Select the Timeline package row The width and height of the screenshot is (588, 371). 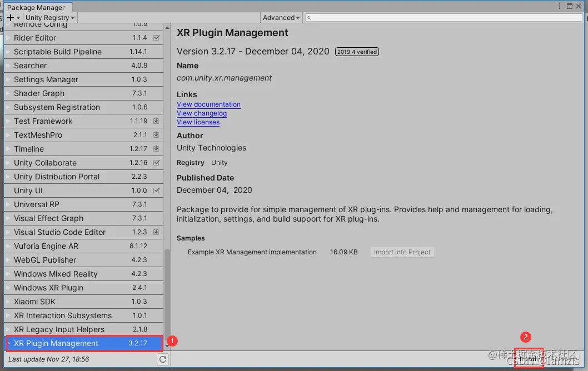[83, 148]
